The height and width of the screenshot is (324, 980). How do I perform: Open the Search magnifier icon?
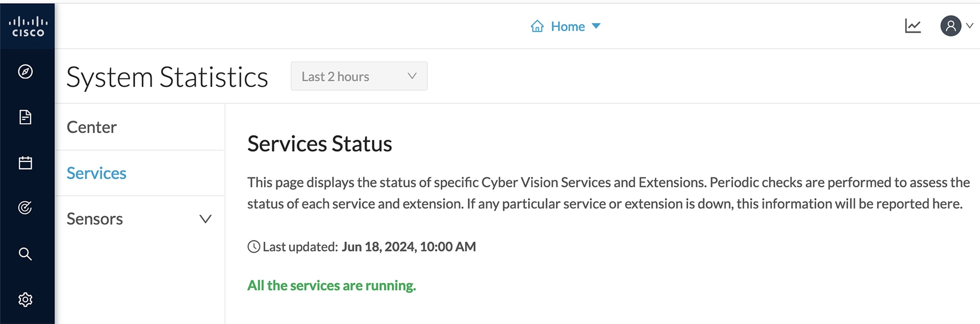coord(25,254)
